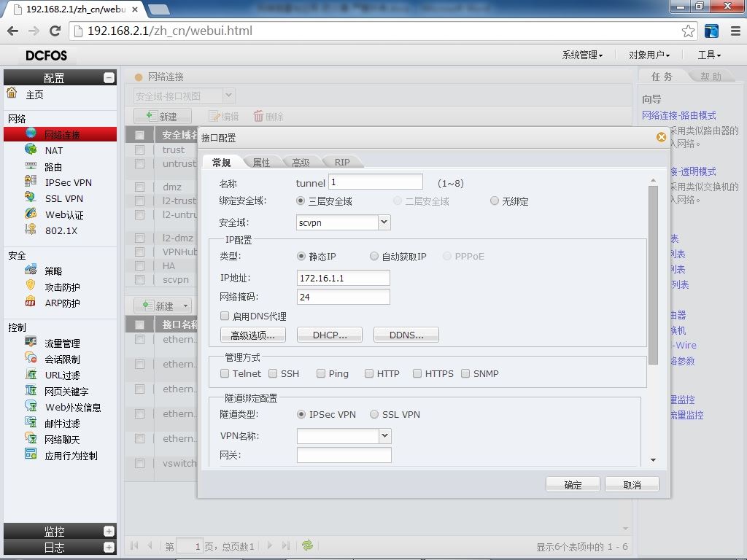Select the 常规 tab
This screenshot has height=560, width=747.
point(222,163)
